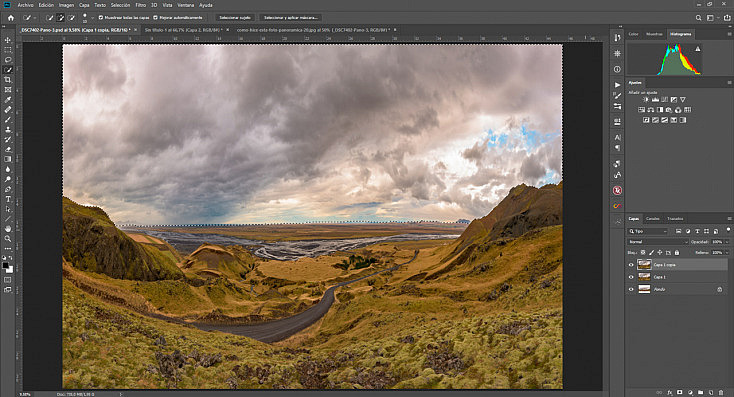The height and width of the screenshot is (397, 734).
Task: Toggle lock image pixels brush icon
Action: point(651,253)
